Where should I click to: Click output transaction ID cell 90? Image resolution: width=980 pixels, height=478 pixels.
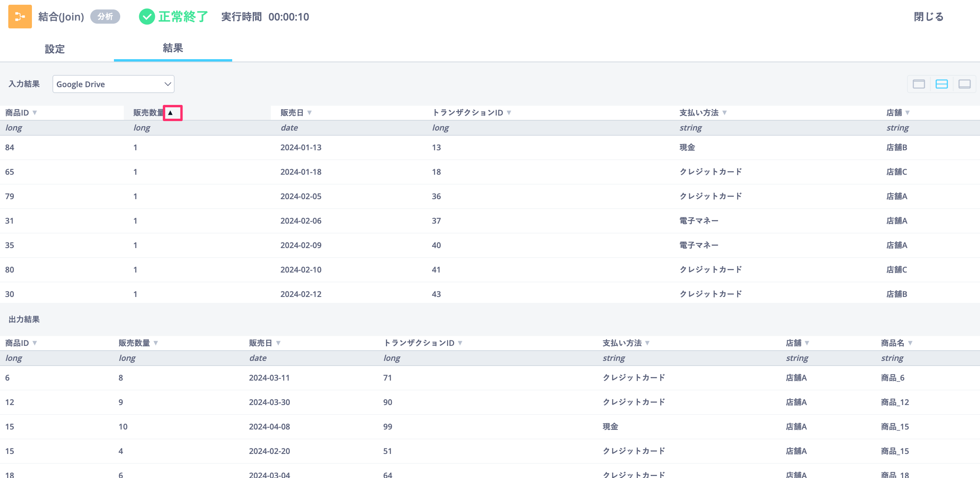pos(388,402)
